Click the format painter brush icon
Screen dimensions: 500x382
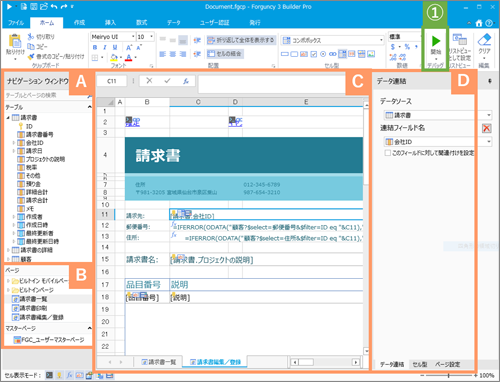31,57
